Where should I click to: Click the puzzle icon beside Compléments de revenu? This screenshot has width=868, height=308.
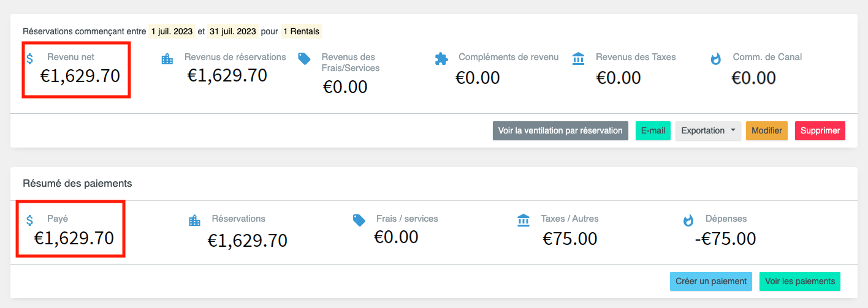click(441, 59)
